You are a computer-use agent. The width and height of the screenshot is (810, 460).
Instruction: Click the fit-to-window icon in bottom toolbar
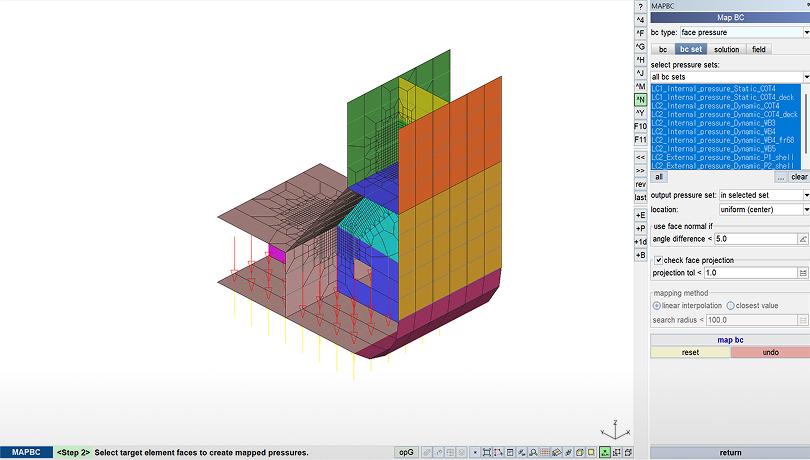click(486, 453)
